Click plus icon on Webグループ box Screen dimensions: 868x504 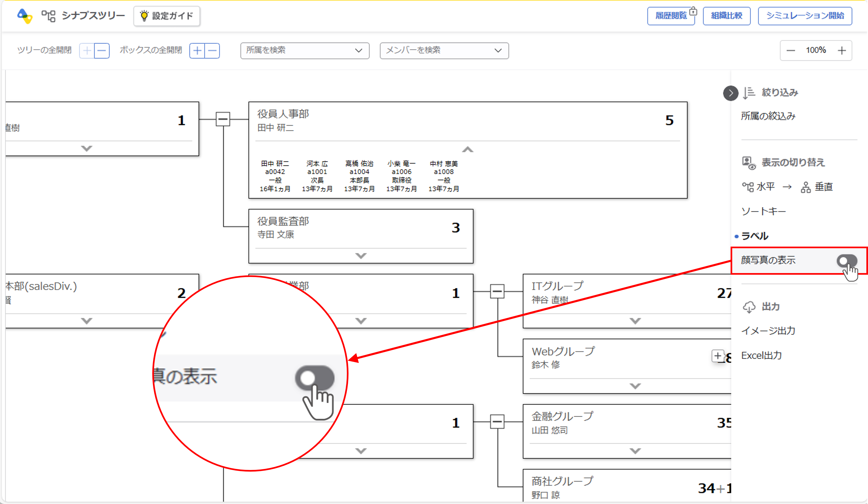718,356
